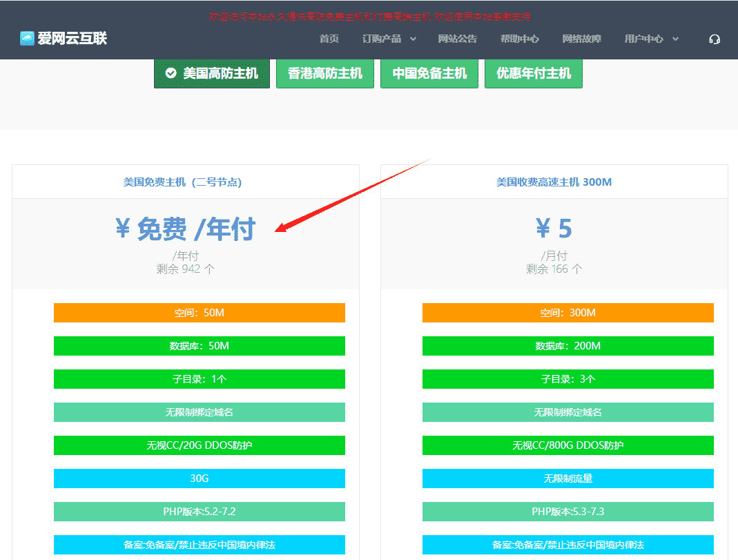Open the 订购产品 menu
This screenshot has height=560, width=738.
382,39
